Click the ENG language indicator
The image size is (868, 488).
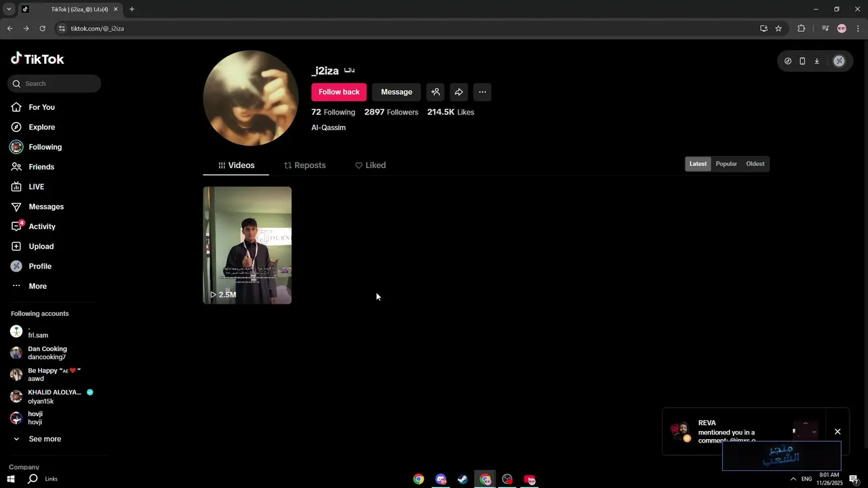[806, 479]
